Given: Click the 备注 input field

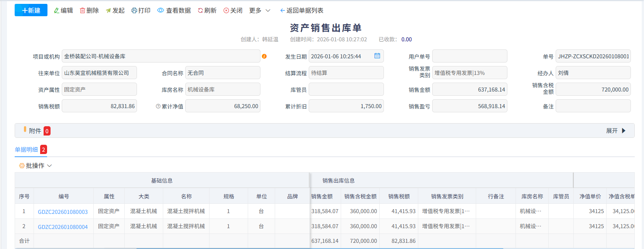Looking at the screenshot, I should tap(593, 106).
